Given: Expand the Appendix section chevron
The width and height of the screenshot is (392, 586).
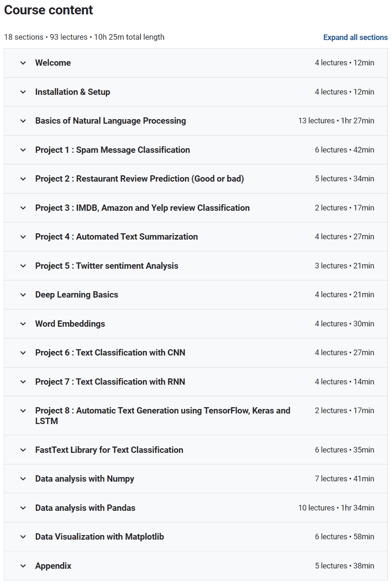Looking at the screenshot, I should pyautogui.click(x=23, y=566).
